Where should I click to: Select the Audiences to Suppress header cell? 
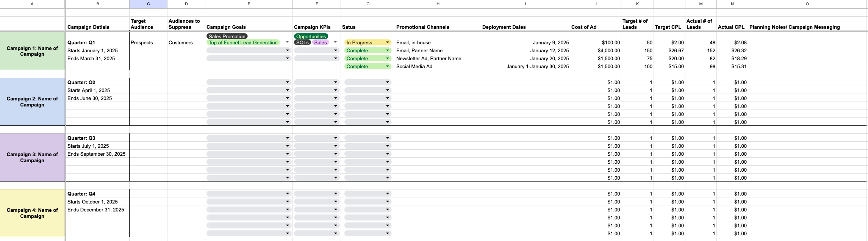point(186,24)
